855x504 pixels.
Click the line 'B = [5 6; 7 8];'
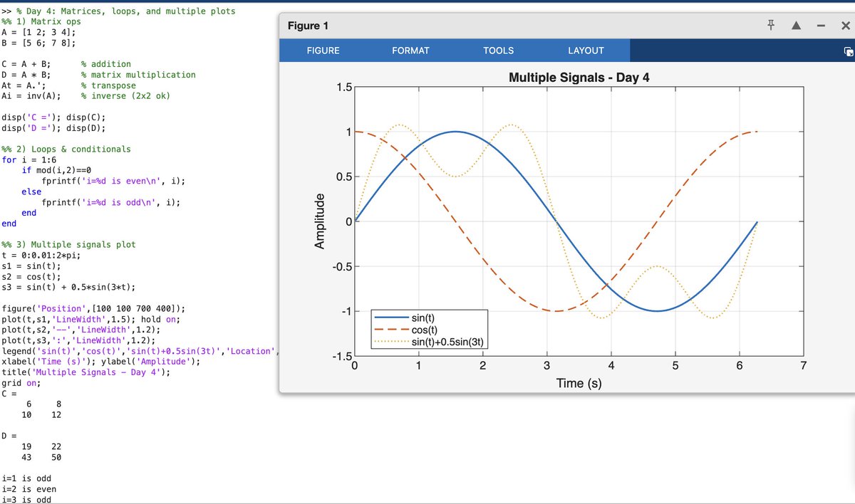pos(39,43)
